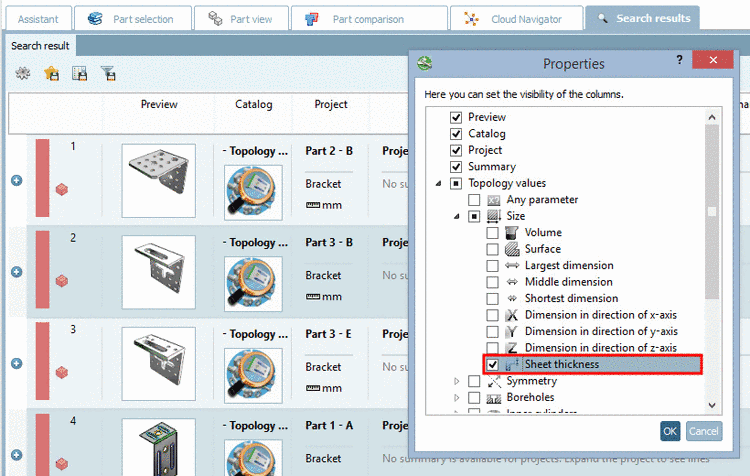The width and height of the screenshot is (750, 476).
Task: Expand the Symmetry tree node
Action: coord(457,381)
